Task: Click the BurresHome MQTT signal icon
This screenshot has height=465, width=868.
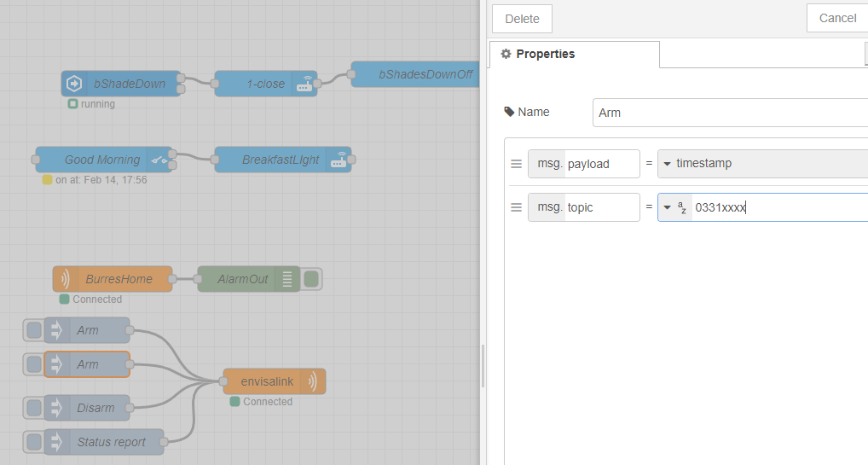Action: pyautogui.click(x=66, y=279)
